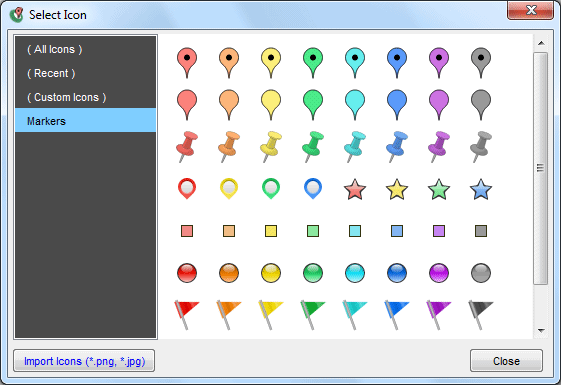
Task: Choose the green plain balloon marker
Action: click(x=313, y=104)
